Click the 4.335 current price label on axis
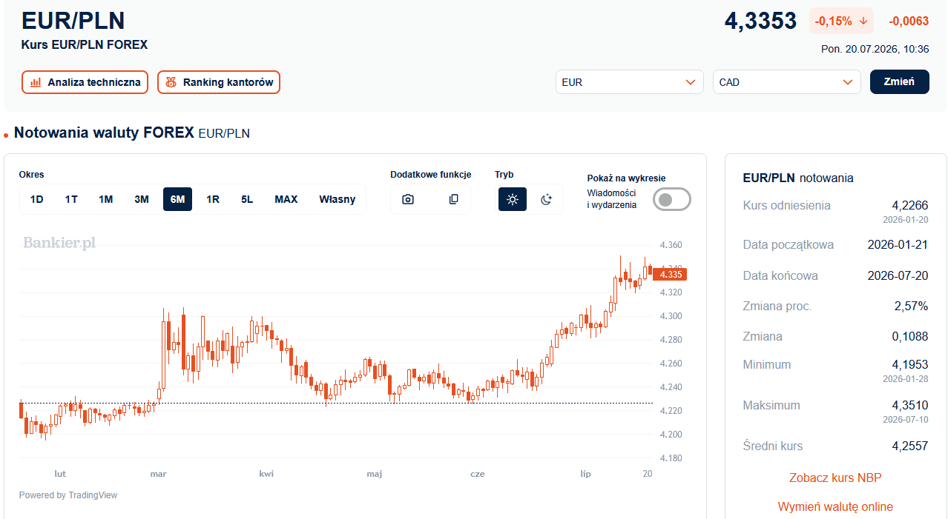This screenshot has width=948, height=519. tap(670, 275)
